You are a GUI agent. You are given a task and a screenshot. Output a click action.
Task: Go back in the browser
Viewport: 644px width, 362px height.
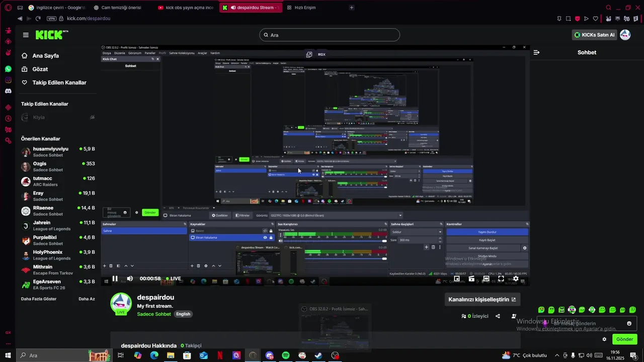[x=20, y=19]
